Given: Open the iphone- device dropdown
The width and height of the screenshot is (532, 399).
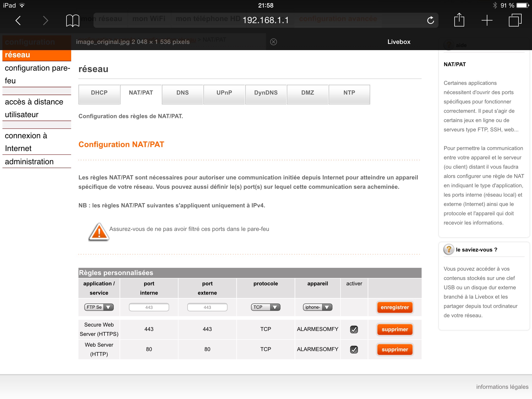Looking at the screenshot, I should pyautogui.click(x=317, y=307).
